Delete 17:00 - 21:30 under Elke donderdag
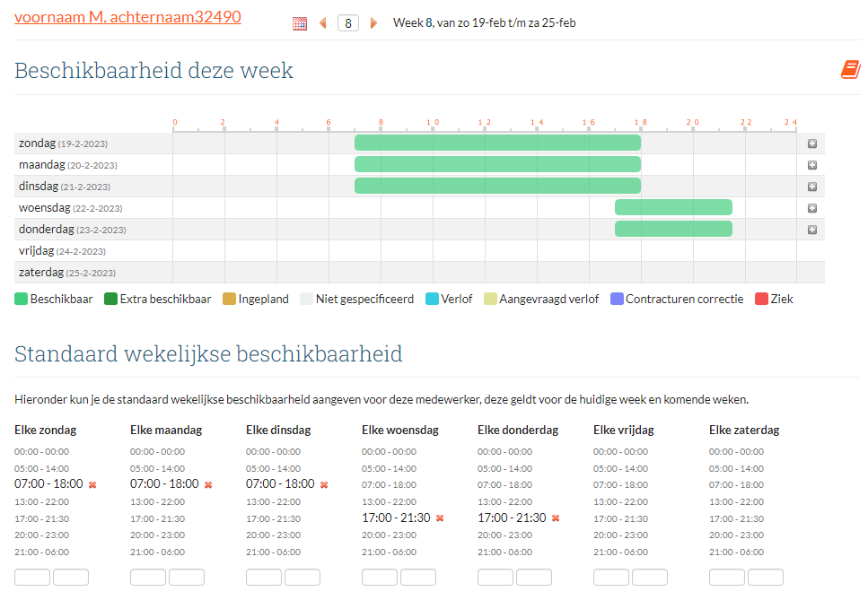 556,518
